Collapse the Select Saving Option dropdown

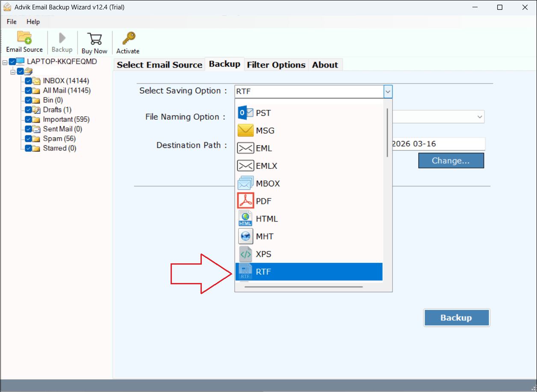click(x=387, y=91)
